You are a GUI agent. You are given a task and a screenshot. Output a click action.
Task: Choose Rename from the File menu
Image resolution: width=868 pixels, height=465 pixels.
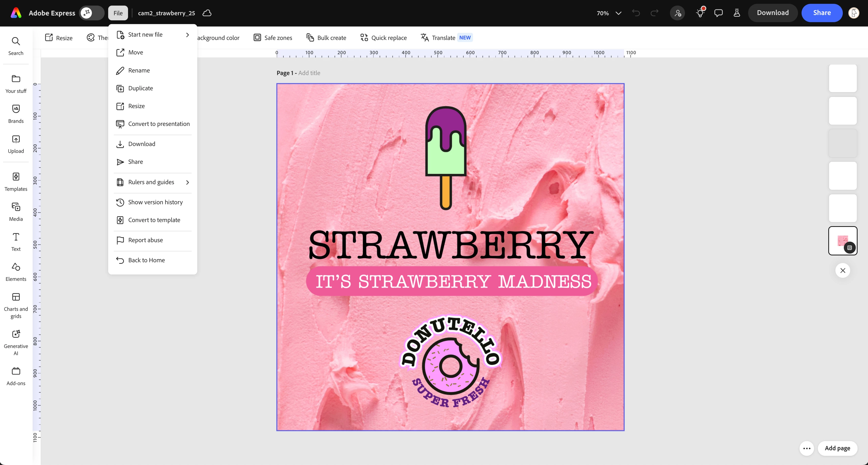[153, 70]
